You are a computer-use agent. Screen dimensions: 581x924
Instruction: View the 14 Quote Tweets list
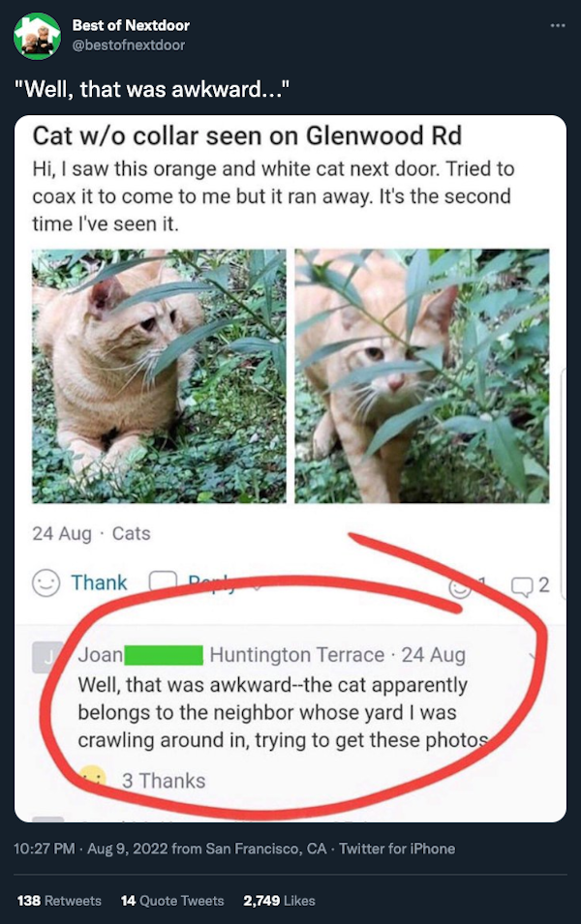tap(172, 901)
